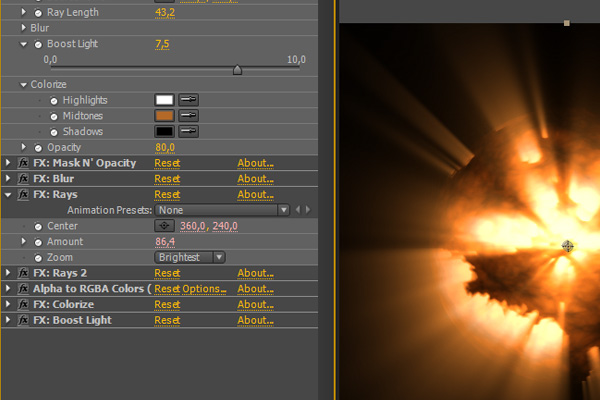Viewport: 600px width, 400px height.
Task: Expand the FX: Blur effect
Action: tap(8, 178)
